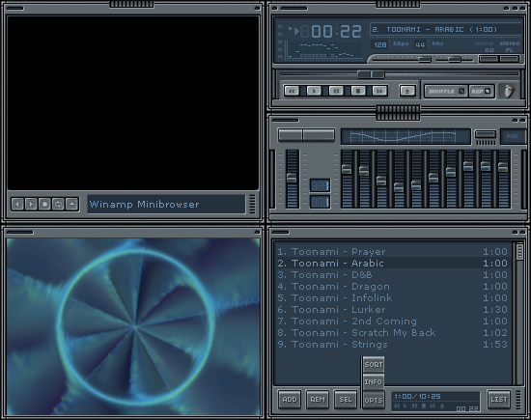
Task: Click the playlist mini stop icon
Action: 424,406
